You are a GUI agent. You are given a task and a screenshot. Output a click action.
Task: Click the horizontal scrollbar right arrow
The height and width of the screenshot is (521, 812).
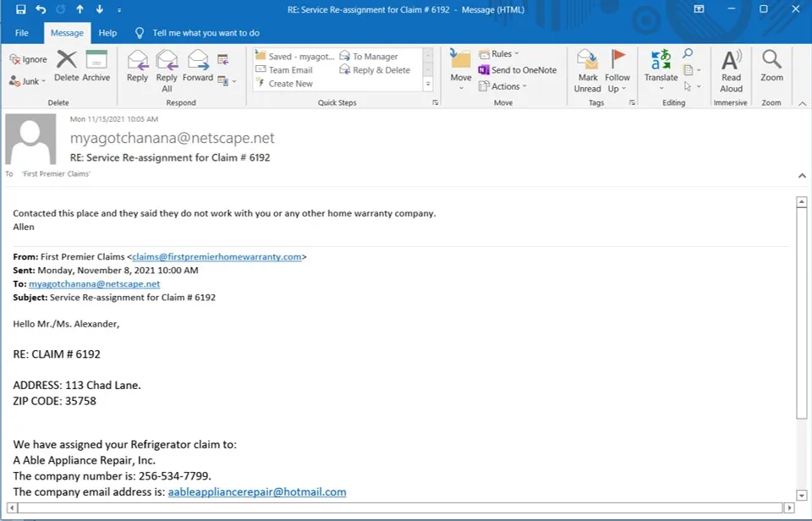[x=789, y=508]
